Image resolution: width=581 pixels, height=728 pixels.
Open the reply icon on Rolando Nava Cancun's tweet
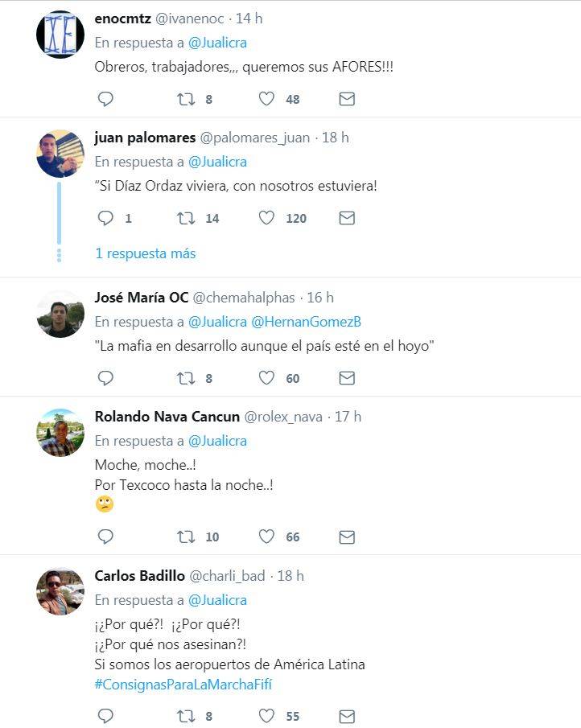pyautogui.click(x=105, y=536)
